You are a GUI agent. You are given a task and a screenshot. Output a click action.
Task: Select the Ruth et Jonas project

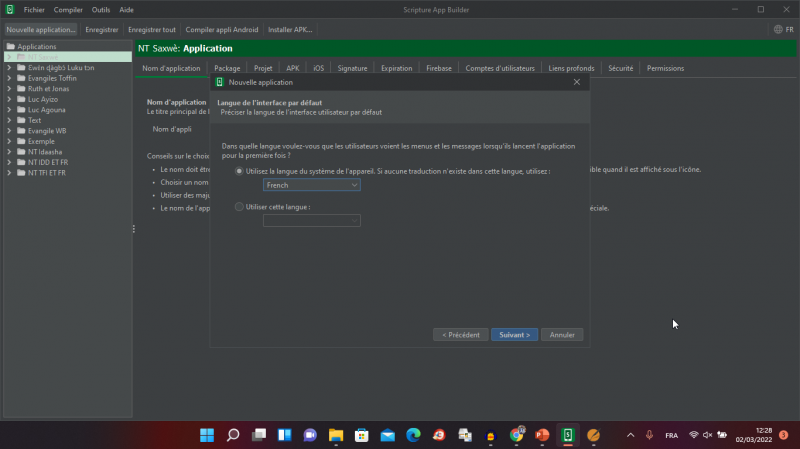click(x=47, y=88)
